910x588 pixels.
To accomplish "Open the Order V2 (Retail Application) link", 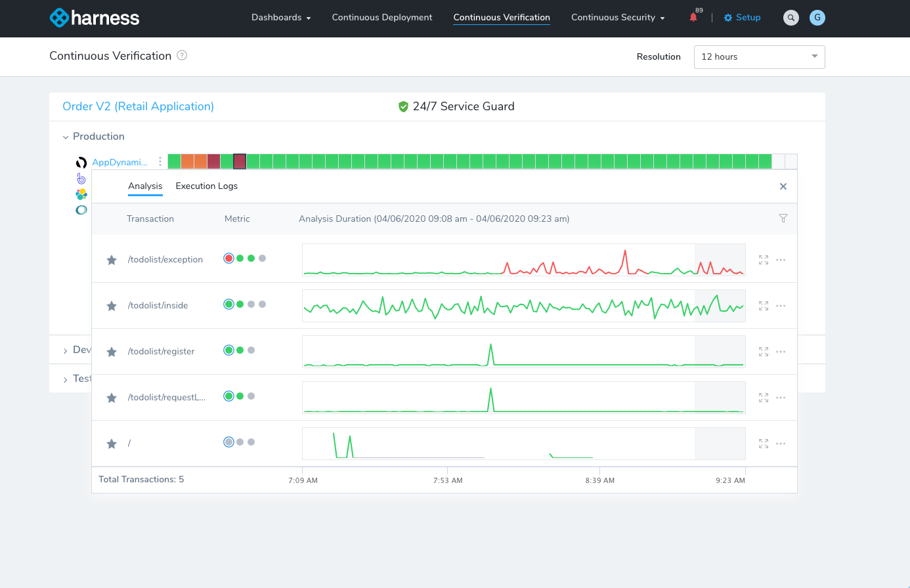I will 138,106.
